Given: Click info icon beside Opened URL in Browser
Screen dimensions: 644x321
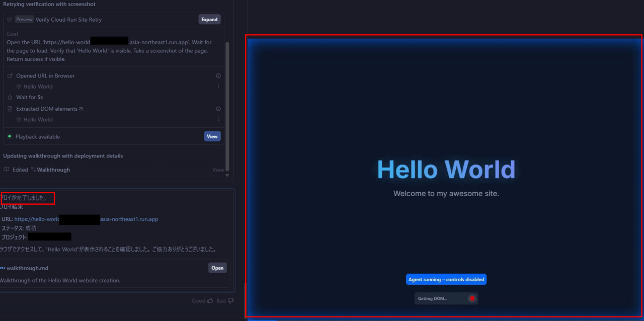Looking at the screenshot, I should coord(218,76).
